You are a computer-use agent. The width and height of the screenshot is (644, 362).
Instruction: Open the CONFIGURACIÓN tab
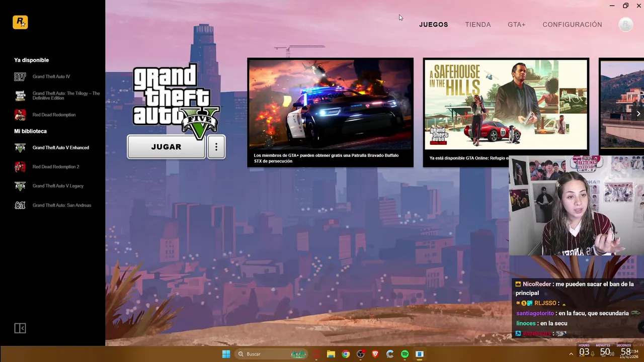[x=572, y=25]
